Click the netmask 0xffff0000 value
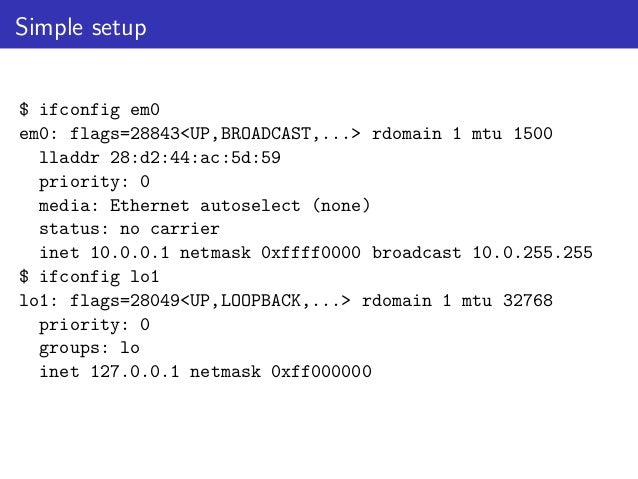Screen dimensions: 638x479 (270, 253)
